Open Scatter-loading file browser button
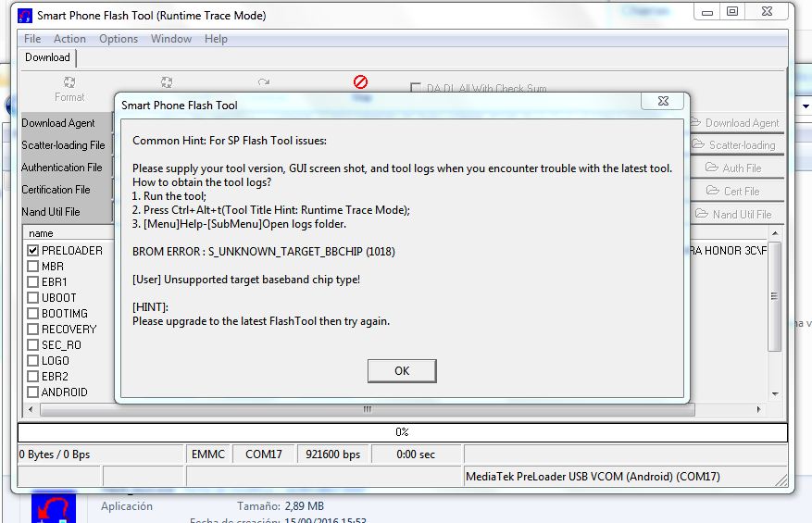 [735, 145]
